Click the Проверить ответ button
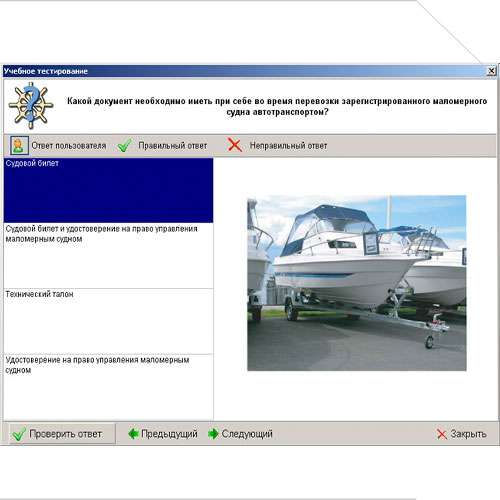 [62, 434]
